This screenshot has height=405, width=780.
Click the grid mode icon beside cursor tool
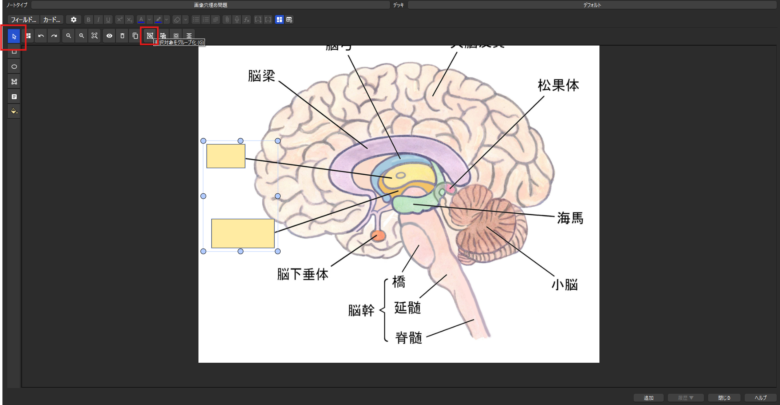28,36
